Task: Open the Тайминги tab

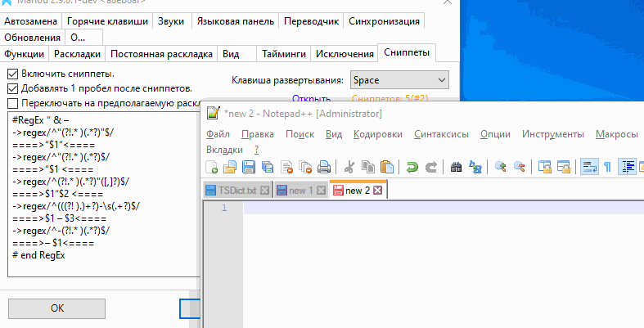Action: point(284,54)
